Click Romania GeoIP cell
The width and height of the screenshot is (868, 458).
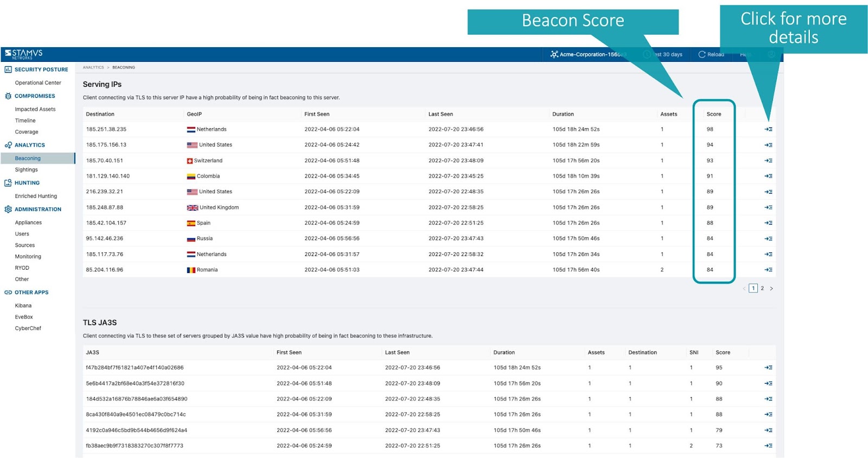(x=202, y=270)
